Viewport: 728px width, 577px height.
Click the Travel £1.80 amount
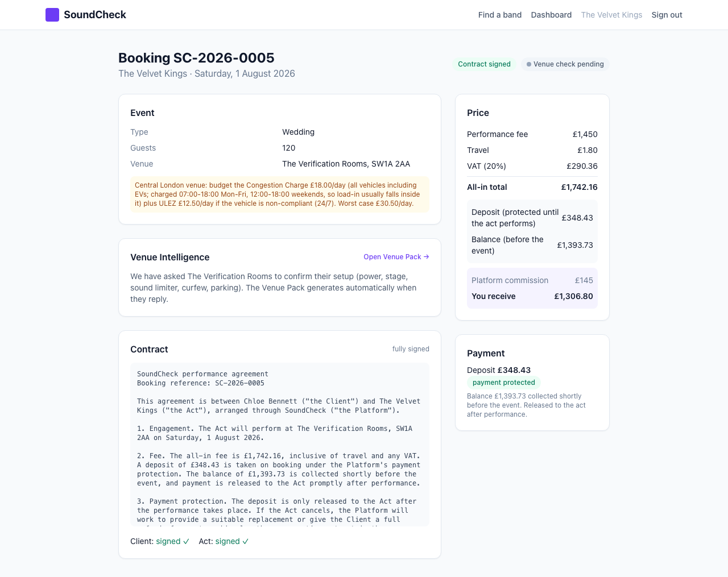(x=588, y=150)
